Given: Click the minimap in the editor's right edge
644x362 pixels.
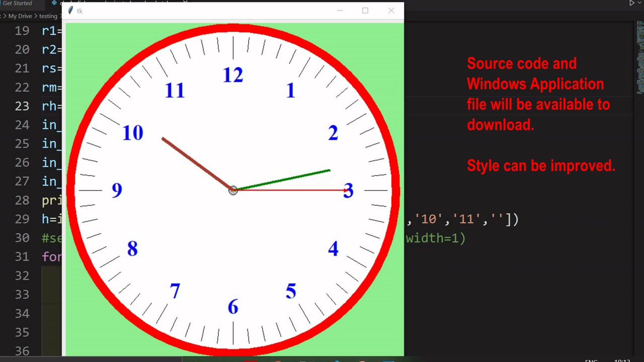Looking at the screenshot, I should click(x=640, y=58).
